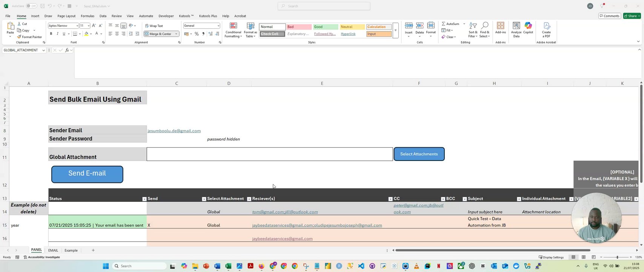
Task: Click the Select Attachments button
Action: (419, 154)
